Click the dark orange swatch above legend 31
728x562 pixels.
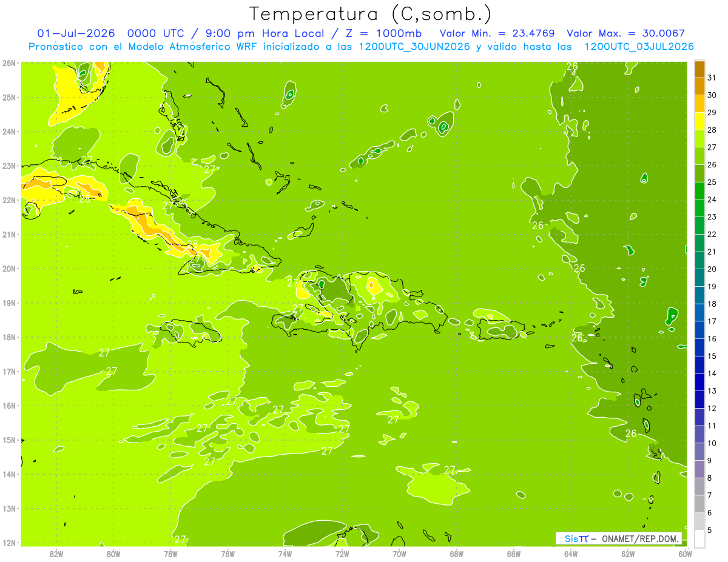click(699, 69)
